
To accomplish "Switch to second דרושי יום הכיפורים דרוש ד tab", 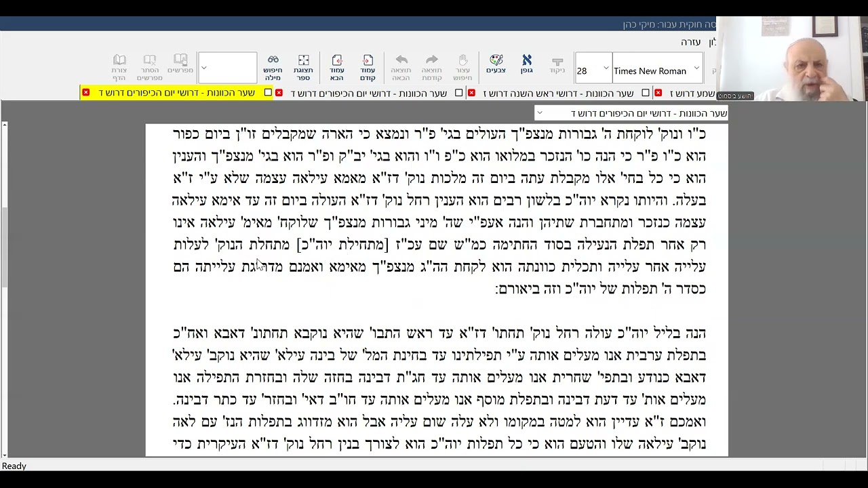I will (x=369, y=93).
